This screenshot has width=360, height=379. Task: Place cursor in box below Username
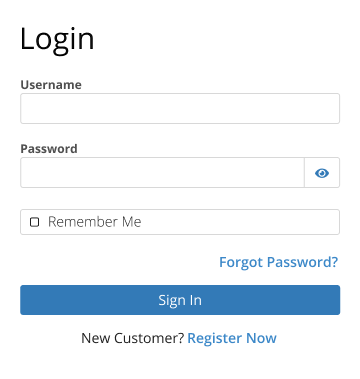[180, 109]
